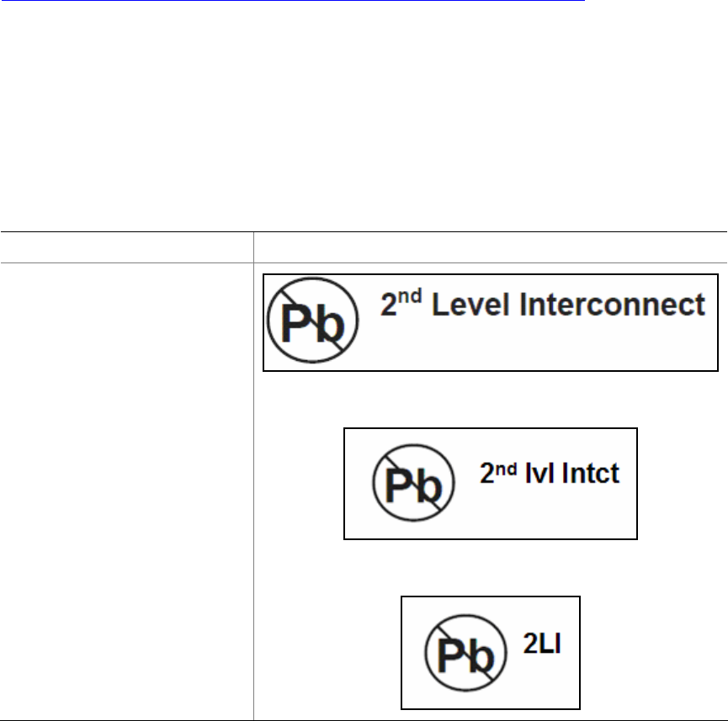Click the word 'Intct' in the middle label
This screenshot has height=721, width=728.
click(591, 474)
